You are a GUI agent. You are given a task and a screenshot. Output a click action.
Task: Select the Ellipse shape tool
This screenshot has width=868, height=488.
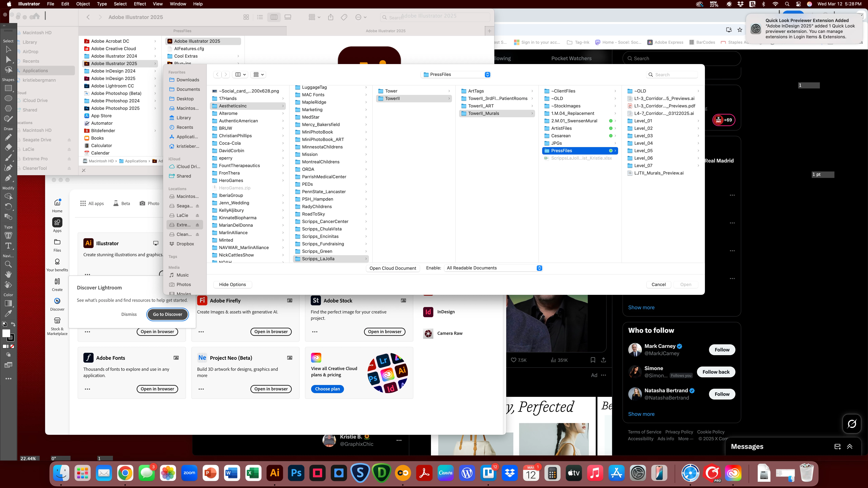(x=8, y=98)
